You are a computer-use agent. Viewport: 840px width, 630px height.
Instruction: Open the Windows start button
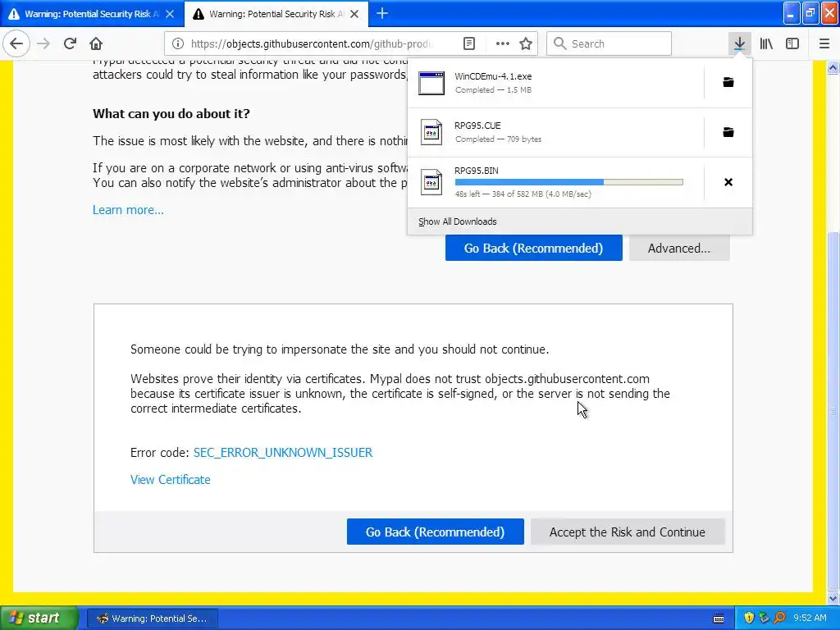coord(39,619)
